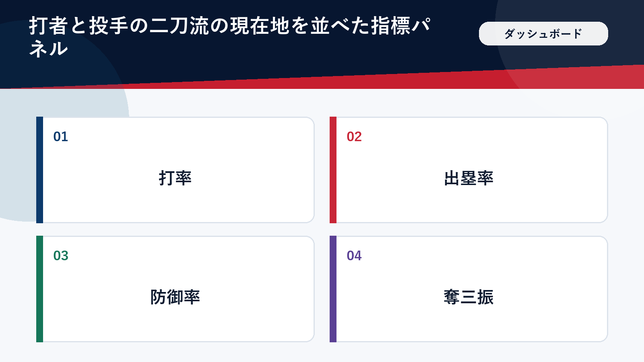Viewport: 644px width, 362px height.
Task: Click the number 04 label
Action: (x=354, y=256)
